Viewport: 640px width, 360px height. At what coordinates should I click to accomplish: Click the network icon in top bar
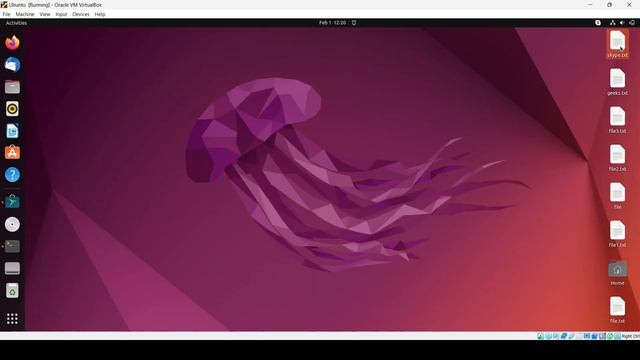pyautogui.click(x=613, y=23)
